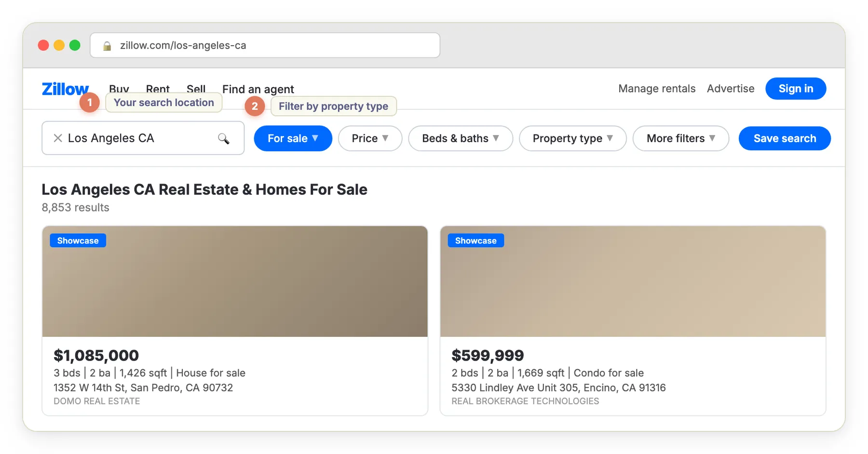Click the numbered marker 2 badge
Image resolution: width=868 pixels, height=454 pixels.
point(255,107)
